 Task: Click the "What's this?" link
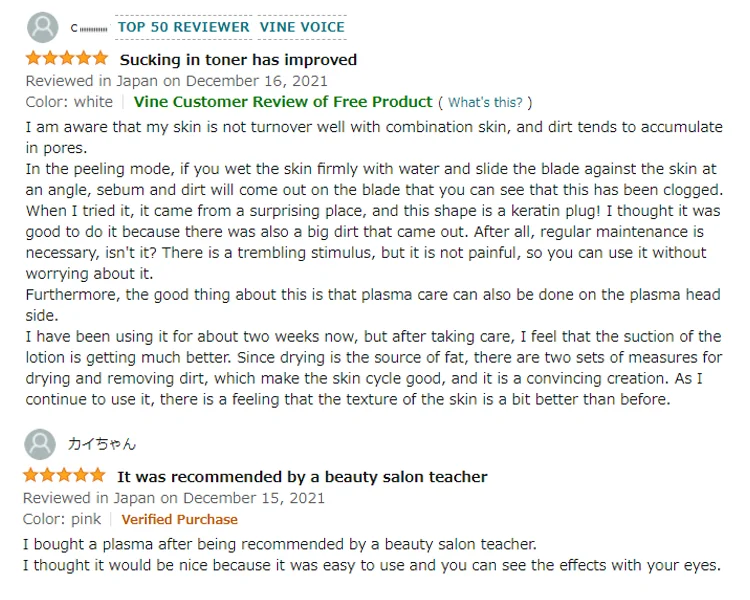485,102
